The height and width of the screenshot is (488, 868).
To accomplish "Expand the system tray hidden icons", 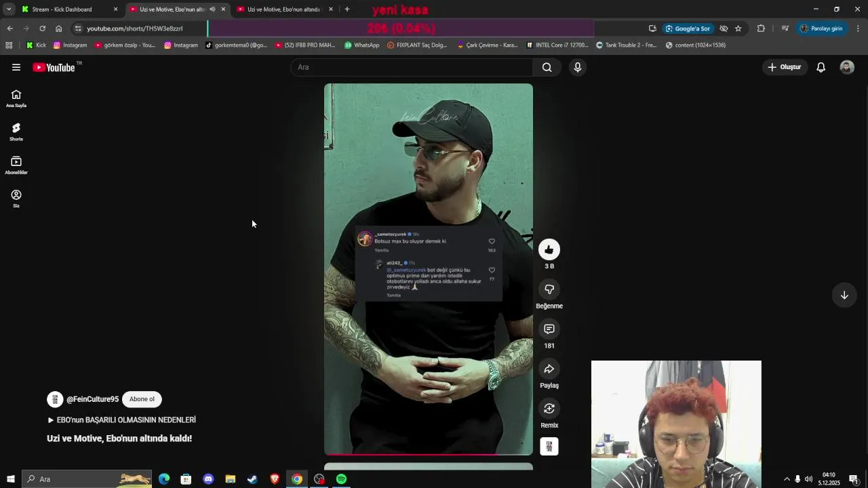I will pos(787,479).
